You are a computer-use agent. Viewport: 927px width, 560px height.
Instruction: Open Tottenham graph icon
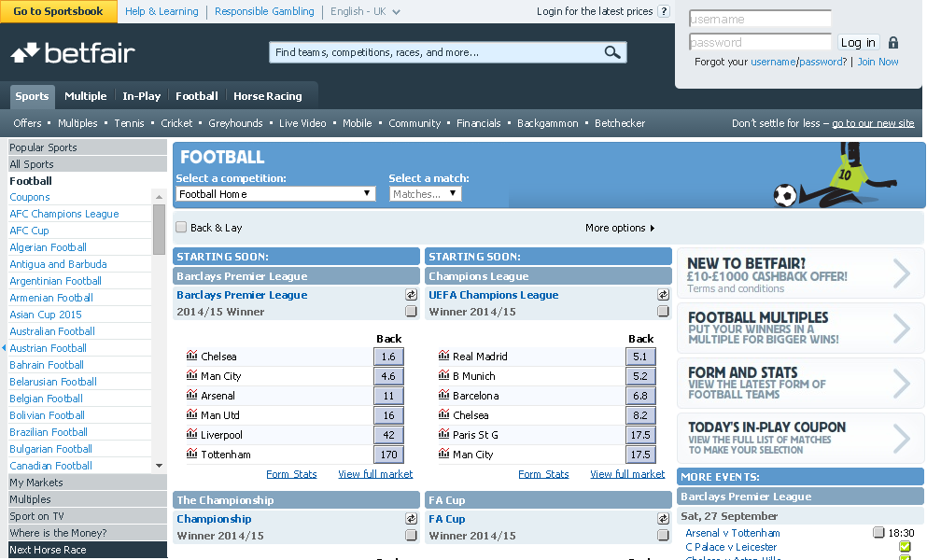pyautogui.click(x=191, y=453)
